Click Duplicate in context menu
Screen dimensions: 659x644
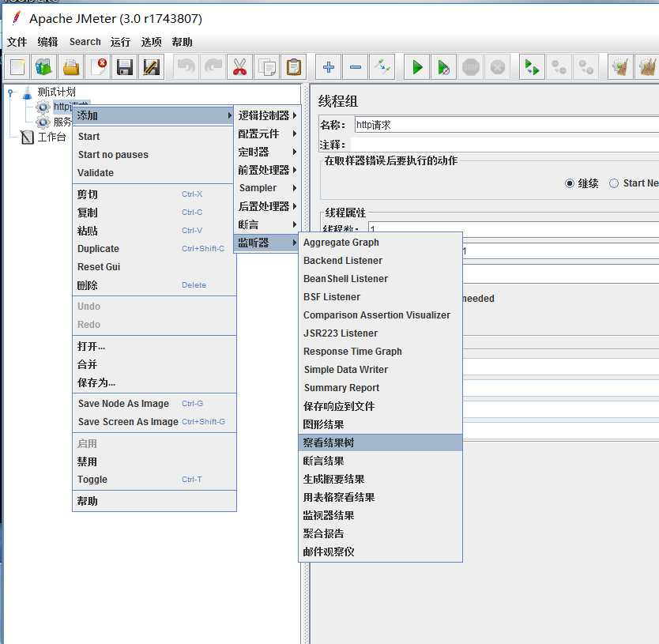tap(154, 249)
